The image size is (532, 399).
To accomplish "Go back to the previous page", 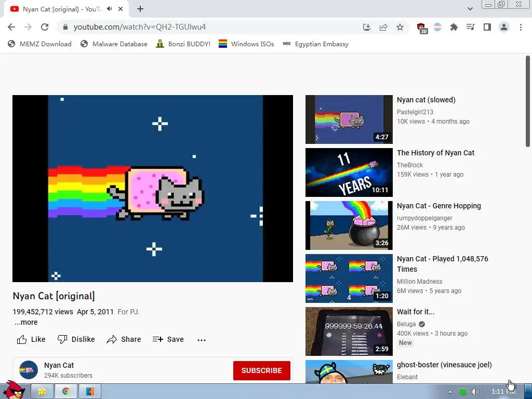I will (11, 27).
